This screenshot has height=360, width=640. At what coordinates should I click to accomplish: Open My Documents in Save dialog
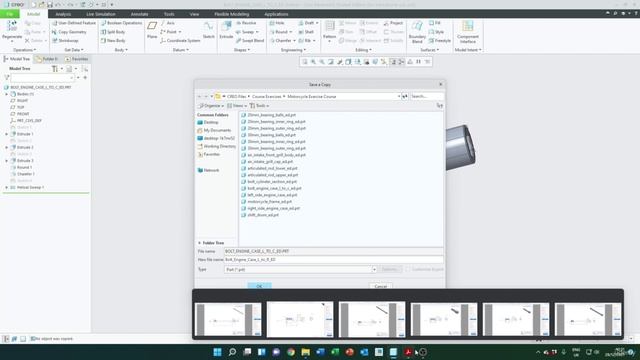[214, 130]
